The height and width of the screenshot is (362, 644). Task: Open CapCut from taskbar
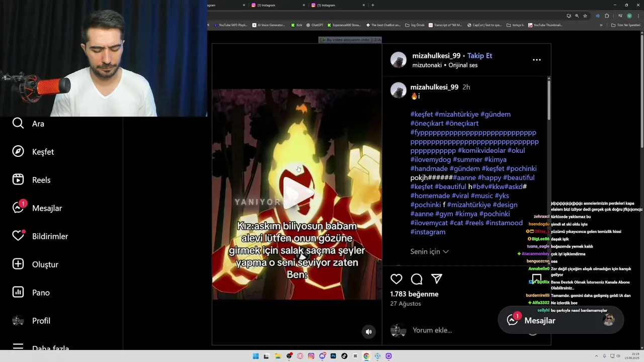(355, 356)
